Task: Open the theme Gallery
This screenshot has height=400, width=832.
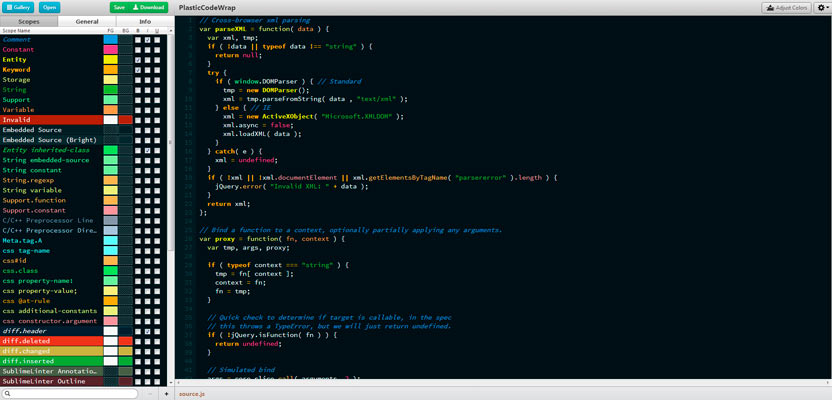Action: pyautogui.click(x=18, y=7)
